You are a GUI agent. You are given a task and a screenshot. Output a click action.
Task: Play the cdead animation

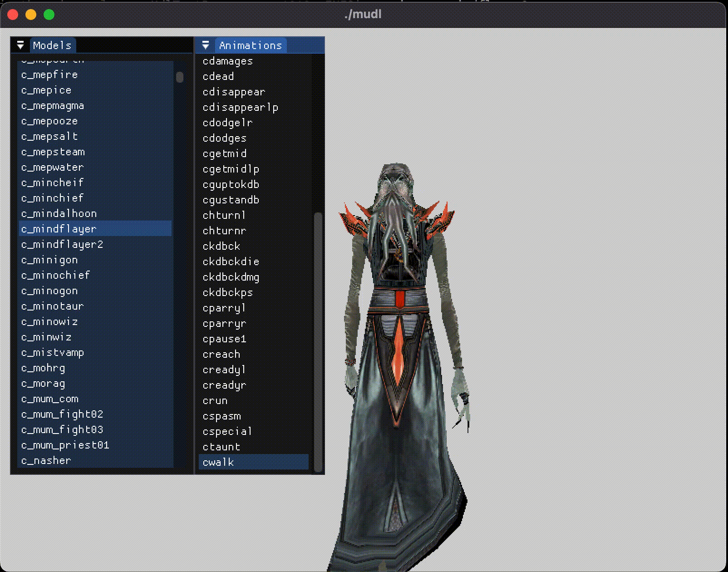[x=254, y=76]
